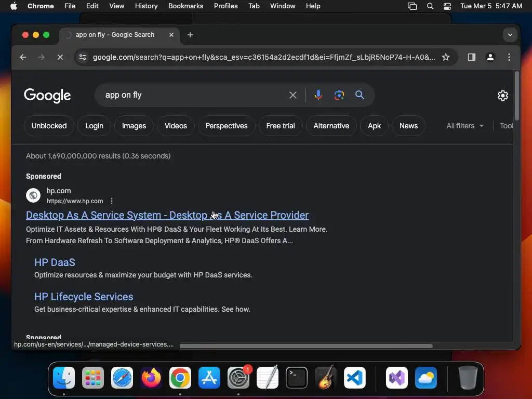Start a voice search with microphone

click(x=318, y=96)
